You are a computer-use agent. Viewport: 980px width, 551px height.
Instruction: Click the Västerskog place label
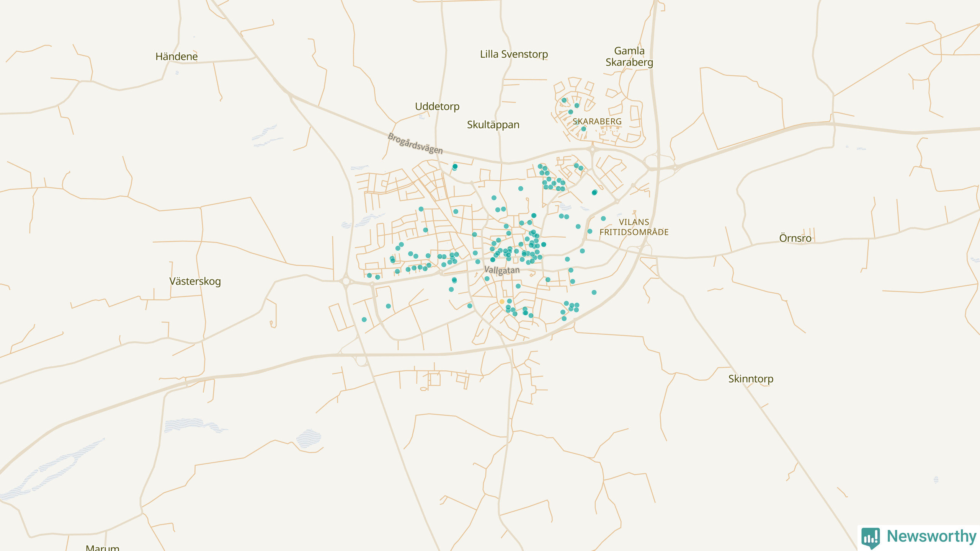(x=195, y=281)
